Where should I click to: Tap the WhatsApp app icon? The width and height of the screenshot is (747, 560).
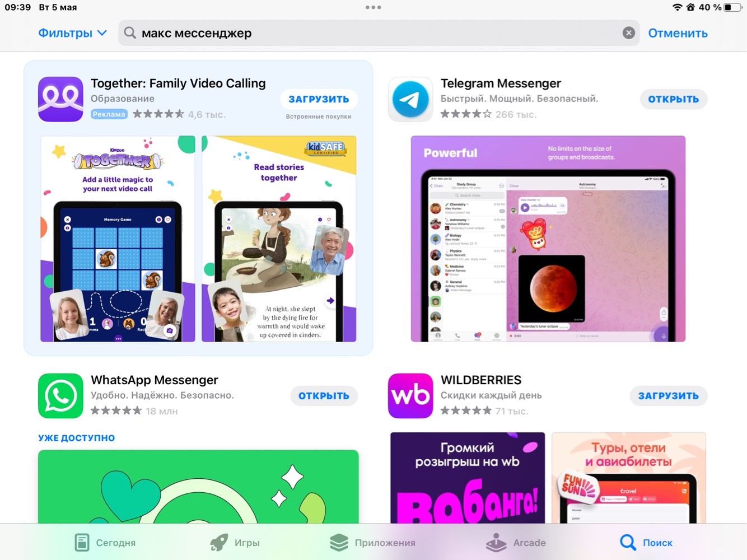click(60, 396)
